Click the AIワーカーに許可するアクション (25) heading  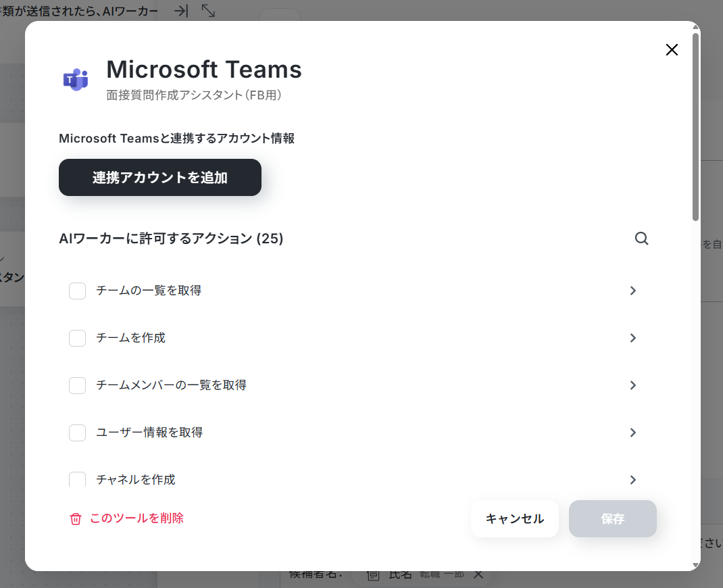click(x=171, y=239)
